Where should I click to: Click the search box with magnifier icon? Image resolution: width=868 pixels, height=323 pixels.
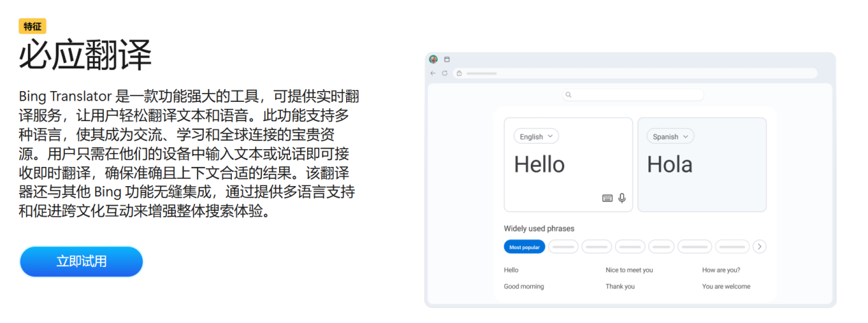pyautogui.click(x=633, y=95)
